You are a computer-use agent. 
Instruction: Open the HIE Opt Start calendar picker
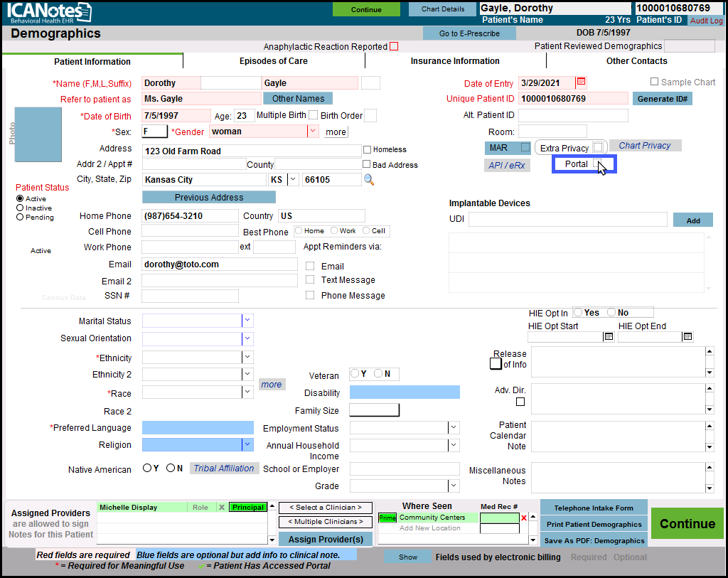[x=609, y=336]
